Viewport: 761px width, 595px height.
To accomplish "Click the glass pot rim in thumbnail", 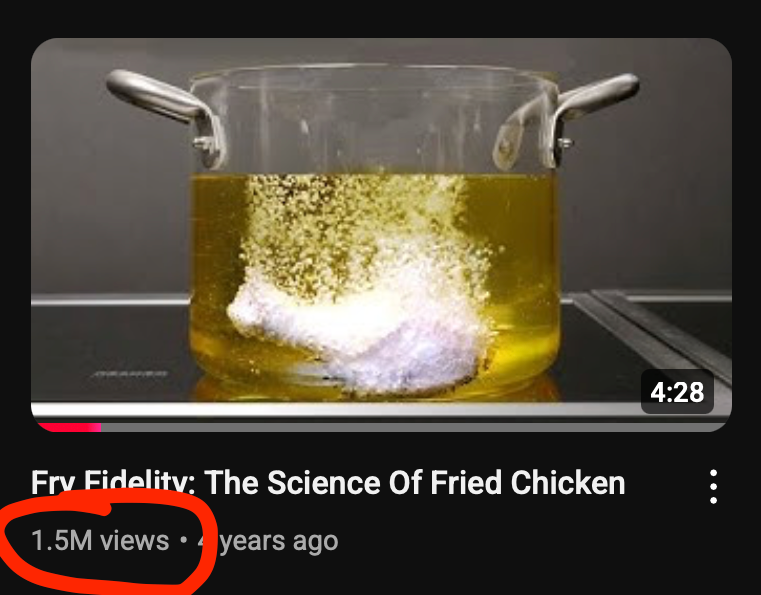I will tap(373, 75).
